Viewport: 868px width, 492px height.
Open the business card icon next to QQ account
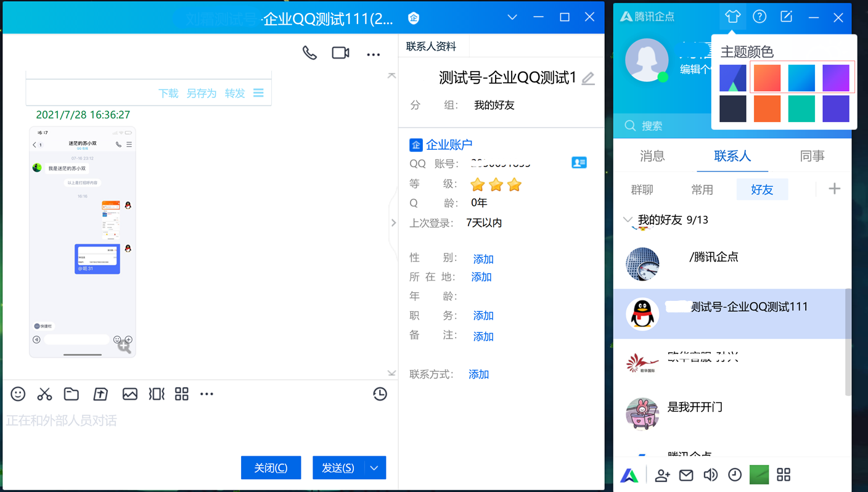[579, 163]
